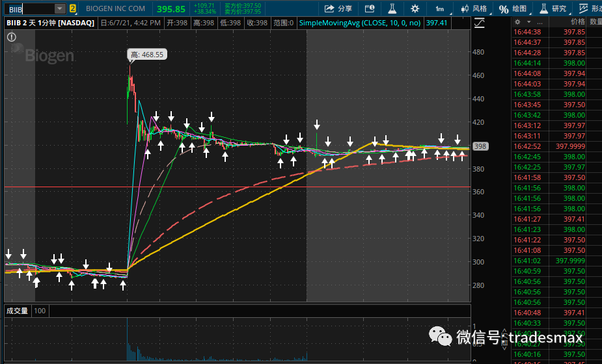602x364 pixels.
Task: Click the ellipsis in time and sales header
Action: click(x=540, y=23)
